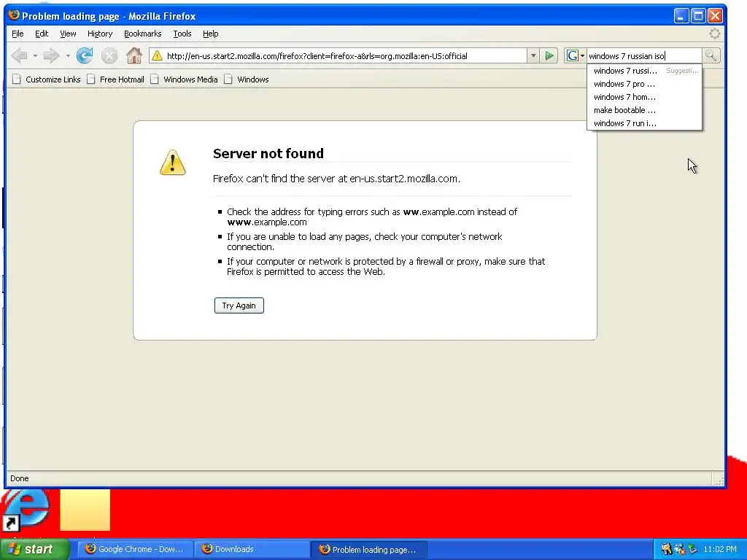
Task: Open the Customize Links bookmark
Action: click(x=47, y=79)
